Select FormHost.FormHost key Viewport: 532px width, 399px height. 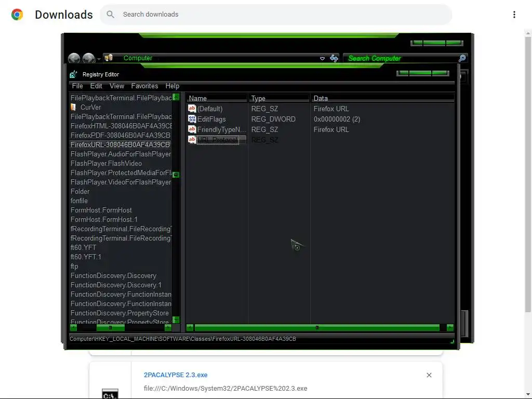(101, 210)
